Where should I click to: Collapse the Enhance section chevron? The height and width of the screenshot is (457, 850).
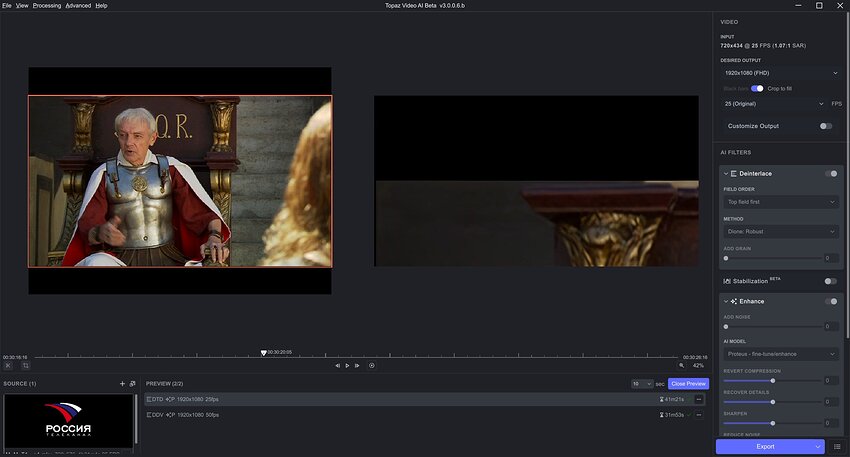(726, 301)
